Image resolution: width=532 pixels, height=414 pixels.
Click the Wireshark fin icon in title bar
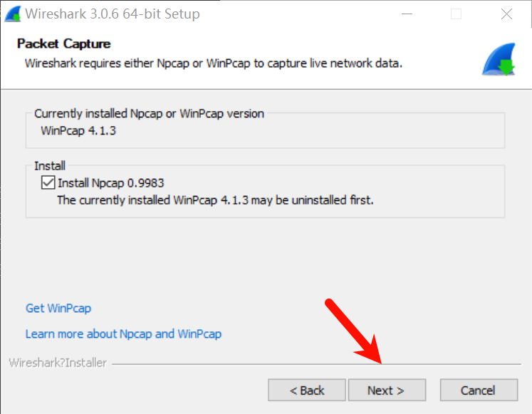tap(13, 14)
